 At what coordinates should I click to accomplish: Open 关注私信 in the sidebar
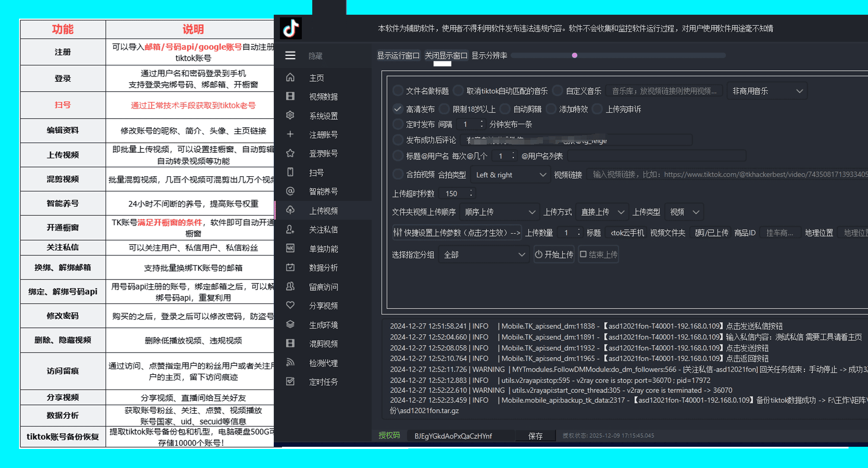[x=323, y=229]
